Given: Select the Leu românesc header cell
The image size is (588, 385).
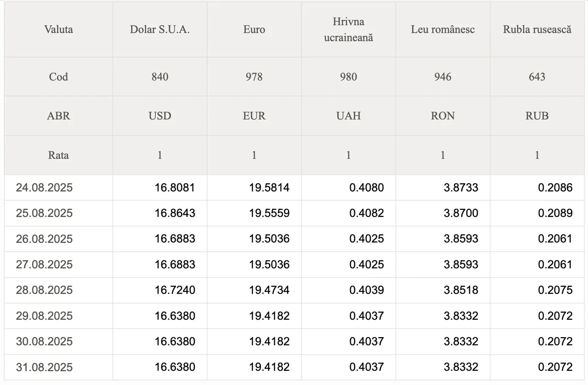Looking at the screenshot, I should [x=443, y=30].
